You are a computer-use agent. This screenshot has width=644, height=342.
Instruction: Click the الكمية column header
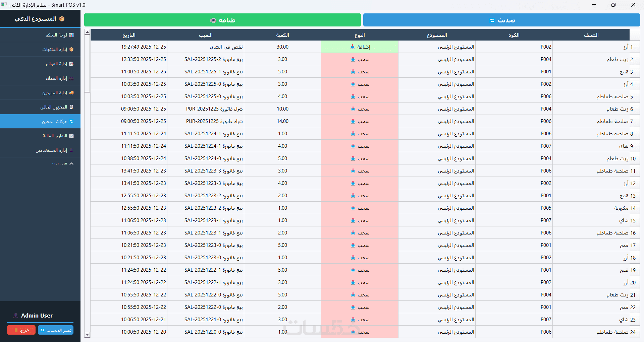(x=282, y=35)
